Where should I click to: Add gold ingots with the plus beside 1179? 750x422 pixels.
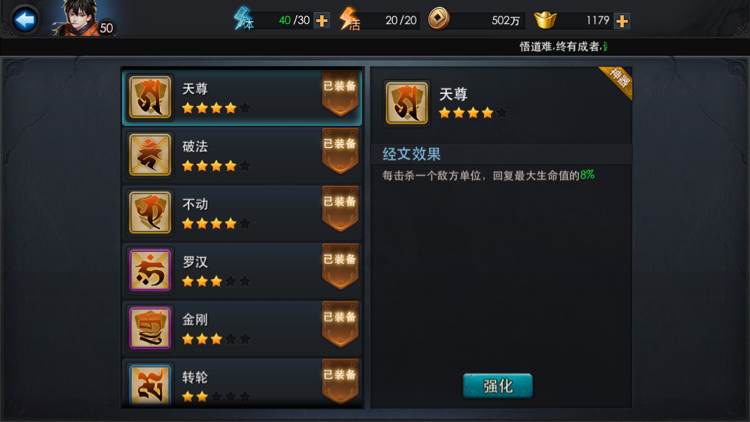tap(622, 21)
